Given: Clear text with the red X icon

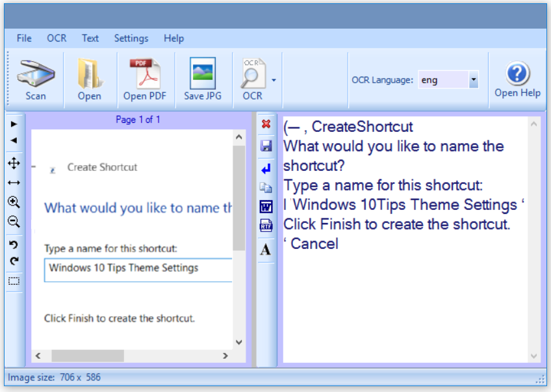Looking at the screenshot, I should pyautogui.click(x=266, y=124).
